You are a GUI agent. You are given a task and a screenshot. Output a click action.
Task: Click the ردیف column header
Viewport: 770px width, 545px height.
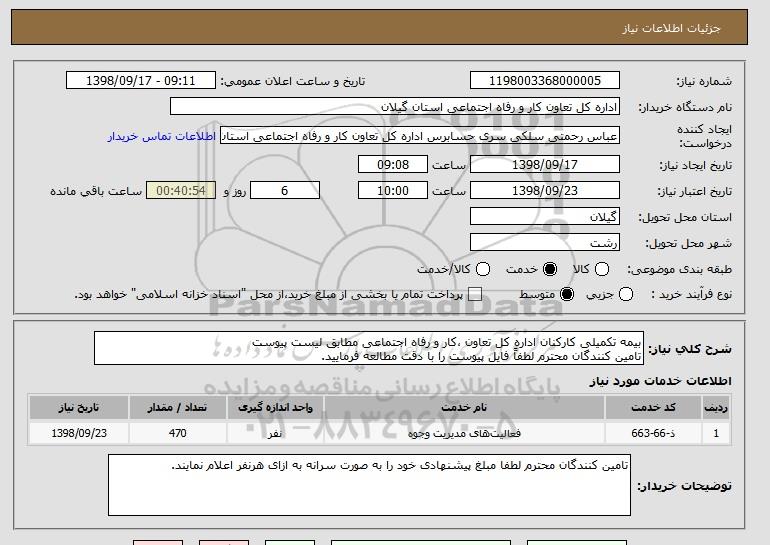coord(716,408)
